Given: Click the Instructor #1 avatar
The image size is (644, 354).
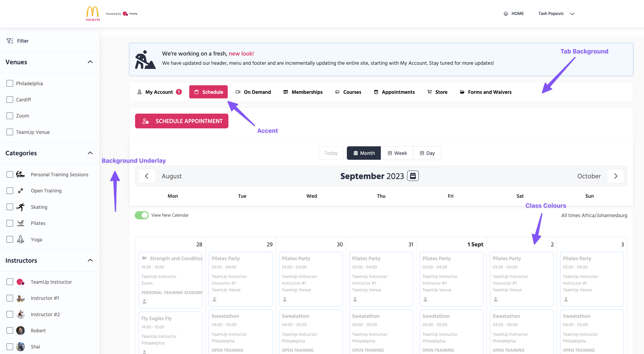Looking at the screenshot, I should point(21,298).
